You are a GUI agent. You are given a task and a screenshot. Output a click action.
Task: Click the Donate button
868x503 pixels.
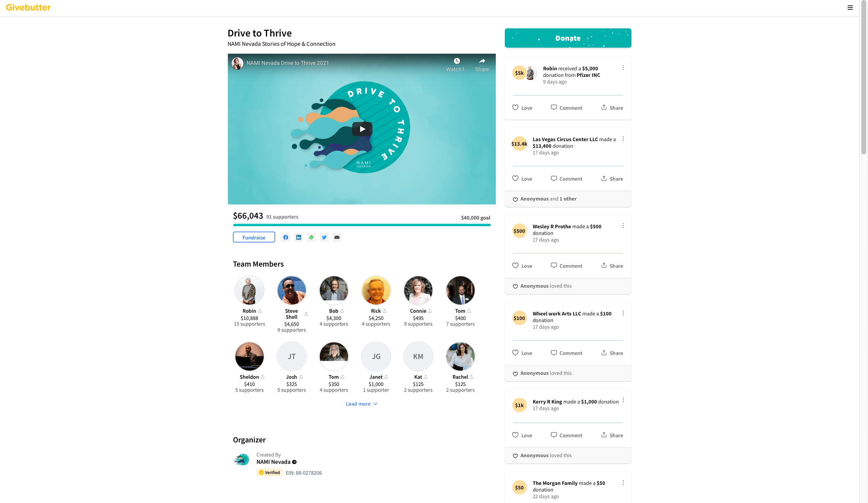[x=568, y=38]
